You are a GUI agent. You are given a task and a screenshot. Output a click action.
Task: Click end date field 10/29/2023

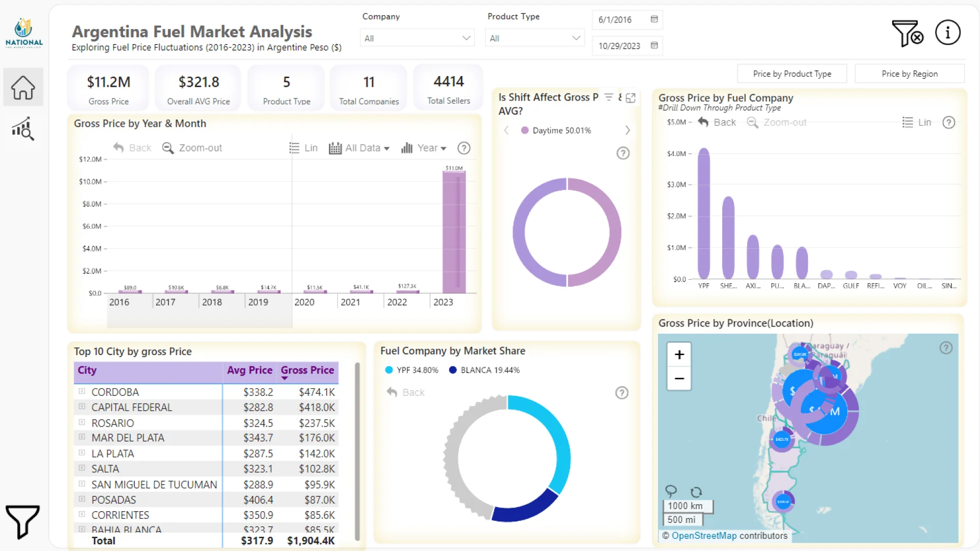(x=627, y=46)
